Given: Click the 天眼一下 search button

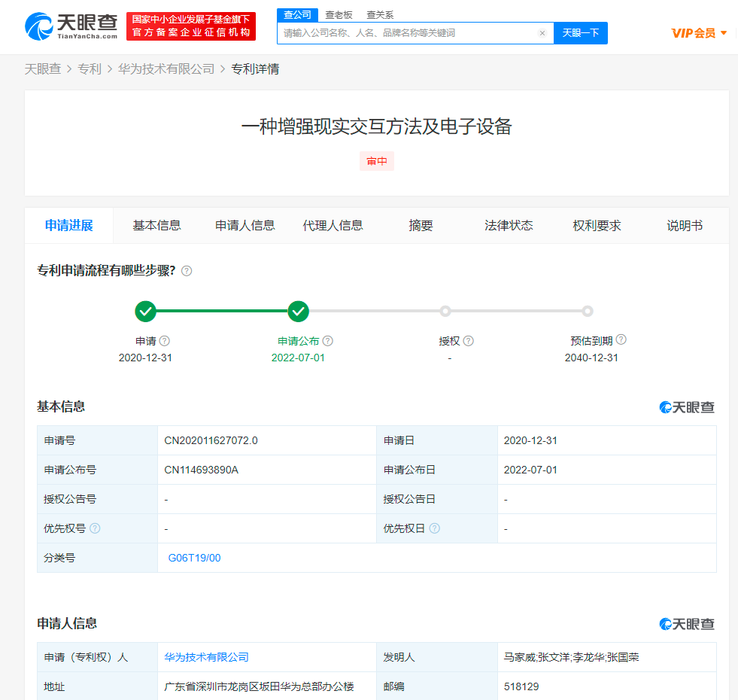Looking at the screenshot, I should (x=580, y=33).
